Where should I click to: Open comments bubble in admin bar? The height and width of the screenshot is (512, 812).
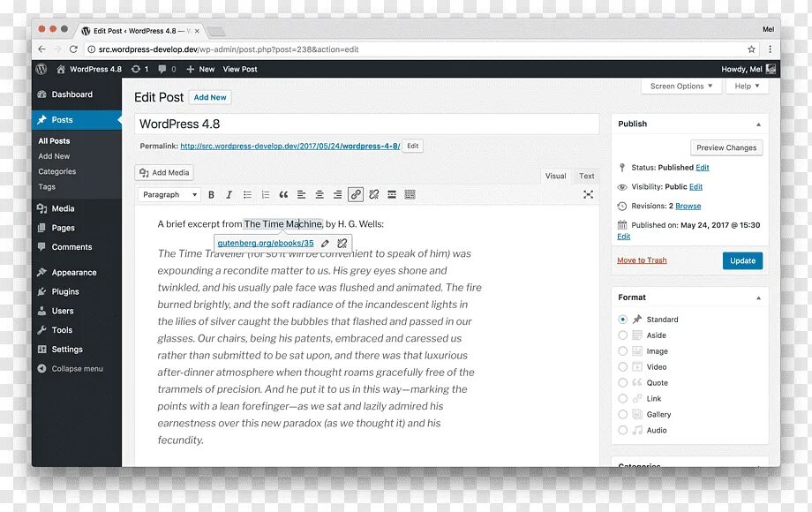click(x=167, y=69)
